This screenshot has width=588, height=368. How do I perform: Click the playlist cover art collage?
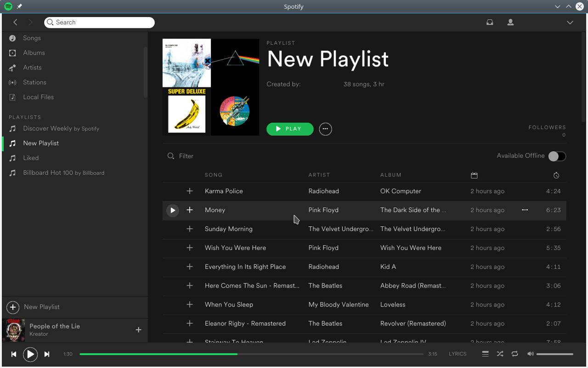pyautogui.click(x=211, y=87)
